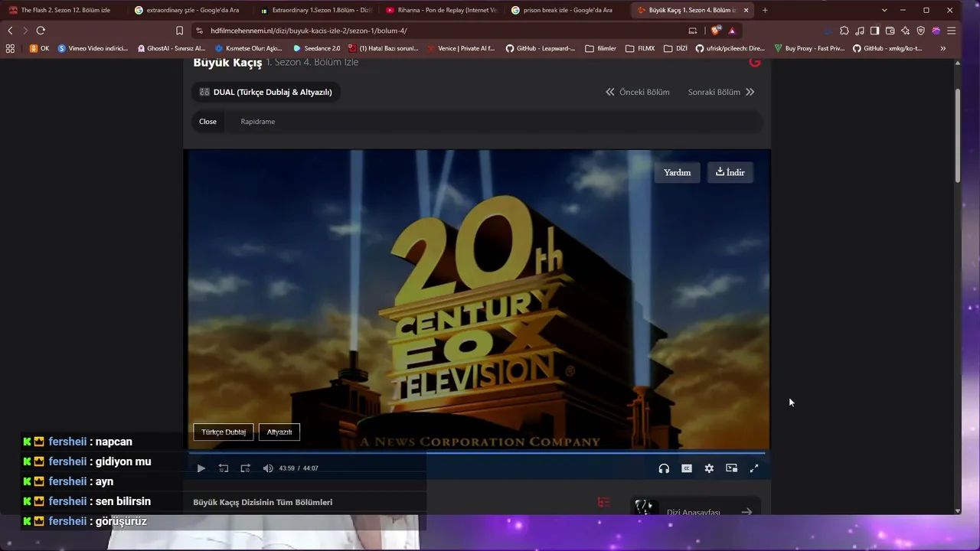Open Kısmetse Olur bookmark
Viewport: 980px width, 551px height.
[x=249, y=48]
